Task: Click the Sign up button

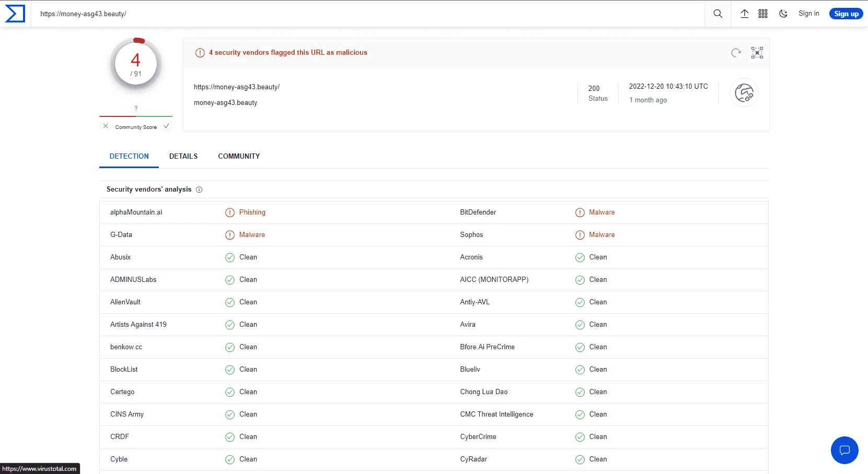Action: [846, 14]
